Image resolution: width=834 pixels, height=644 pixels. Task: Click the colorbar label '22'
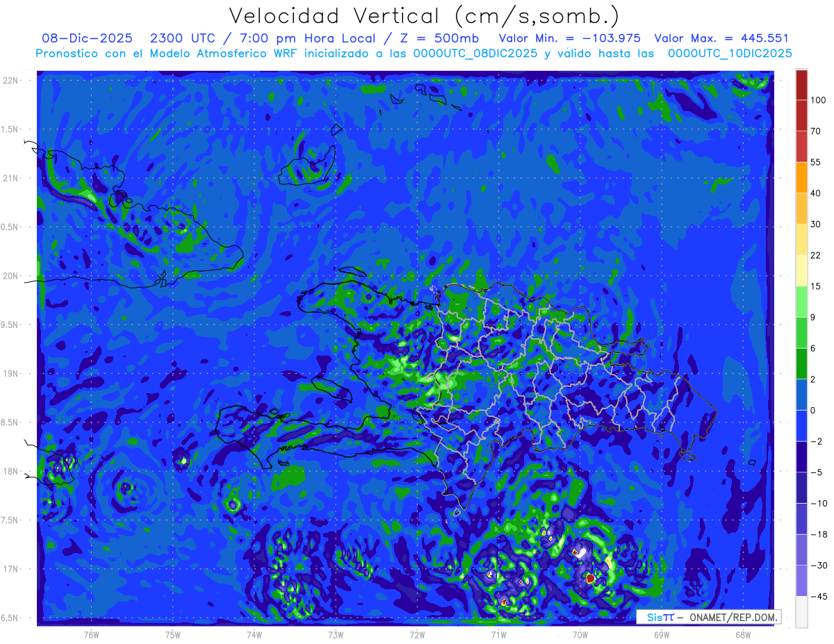(x=816, y=255)
